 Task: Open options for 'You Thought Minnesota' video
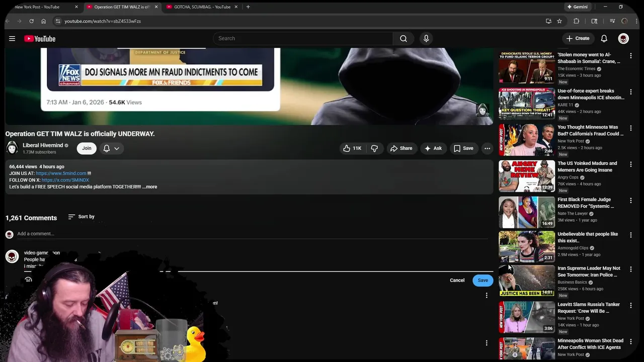(x=631, y=128)
